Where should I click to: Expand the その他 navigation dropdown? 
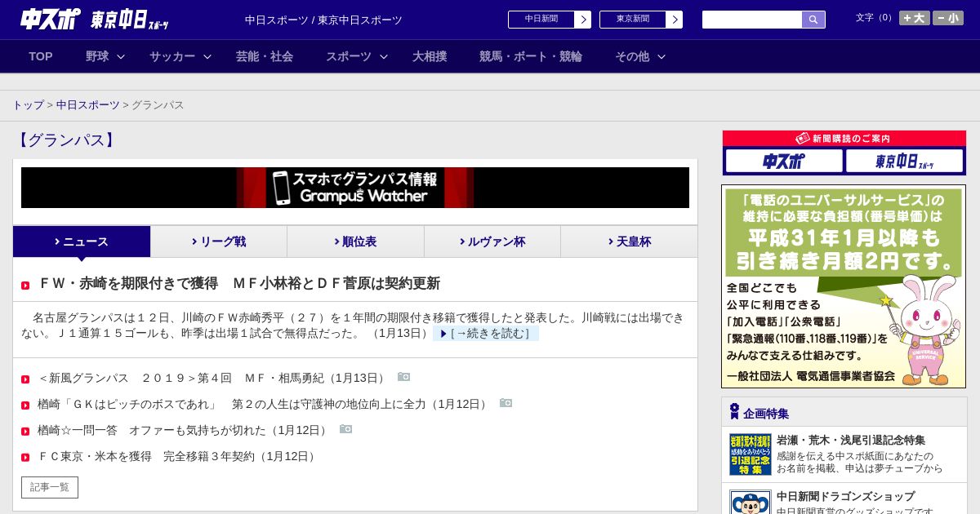(x=640, y=56)
